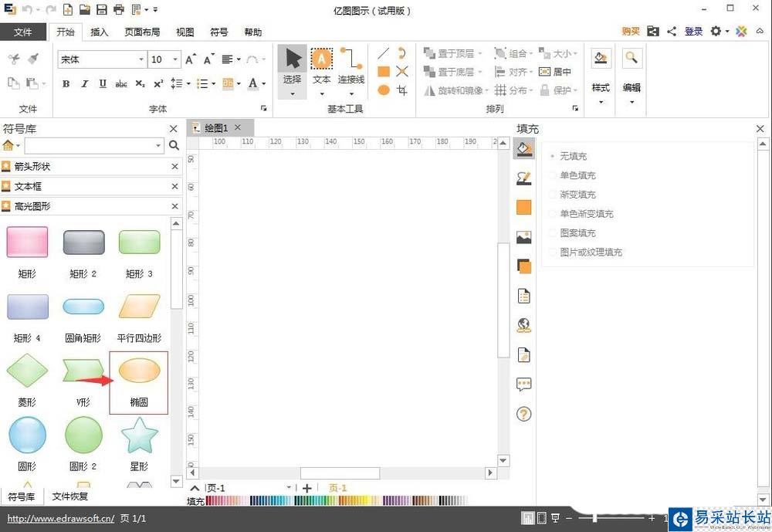Open the fill paint bucket panel

click(x=524, y=149)
